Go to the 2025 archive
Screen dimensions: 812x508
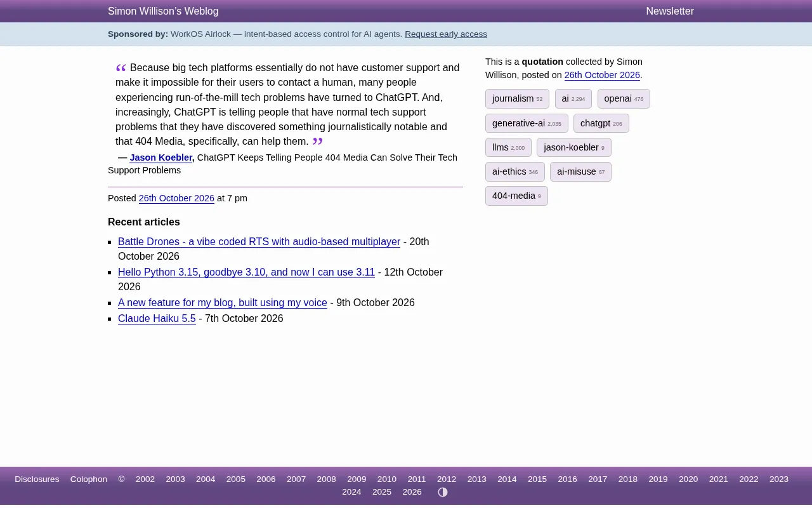coord(382,492)
